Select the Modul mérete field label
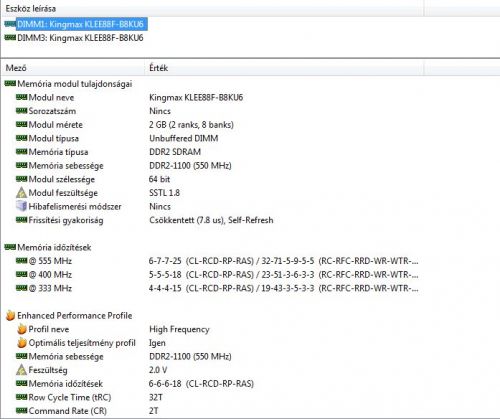The height and width of the screenshot is (419, 500). pyautogui.click(x=56, y=125)
